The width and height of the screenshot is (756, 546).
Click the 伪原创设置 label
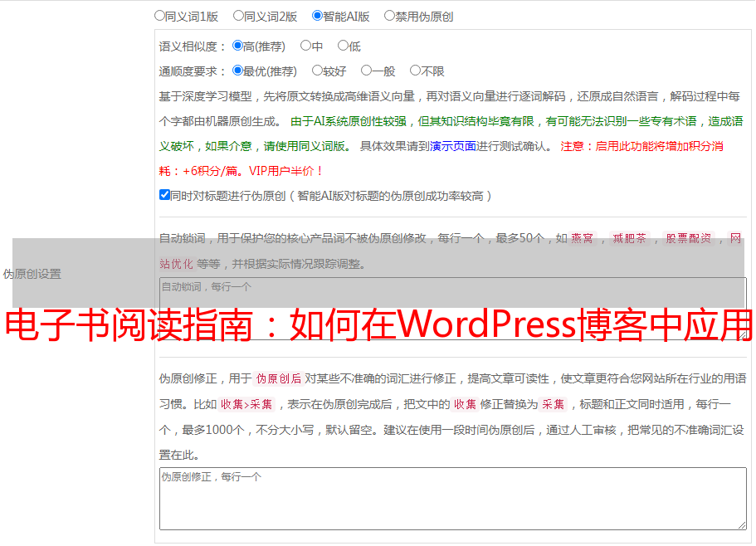tap(32, 274)
